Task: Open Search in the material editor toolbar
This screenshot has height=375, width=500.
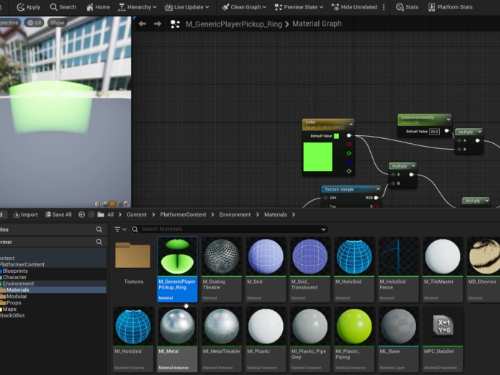Action: click(x=53, y=7)
